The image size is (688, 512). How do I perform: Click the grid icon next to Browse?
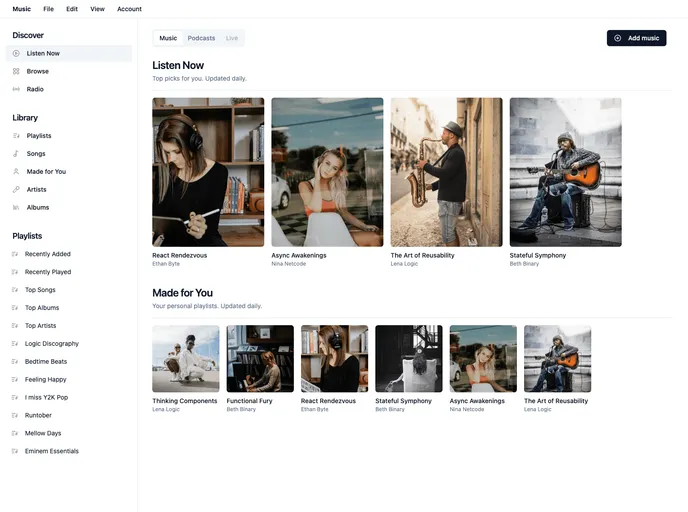tap(16, 71)
